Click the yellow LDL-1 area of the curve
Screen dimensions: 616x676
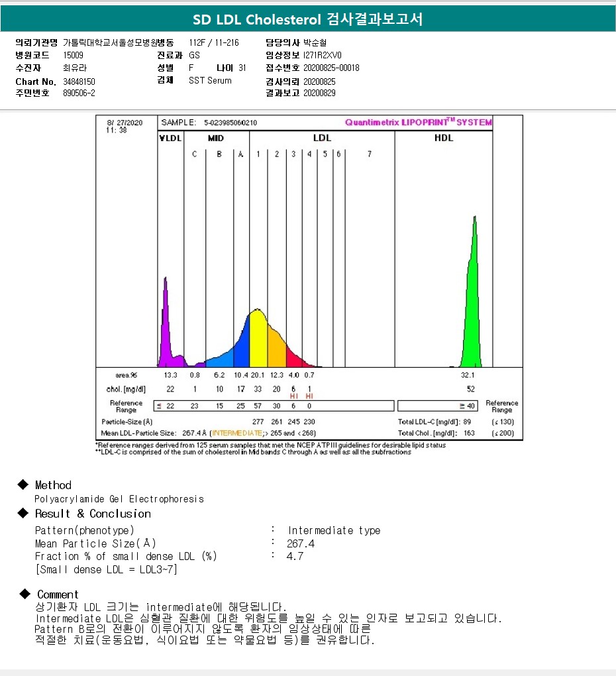[258, 339]
